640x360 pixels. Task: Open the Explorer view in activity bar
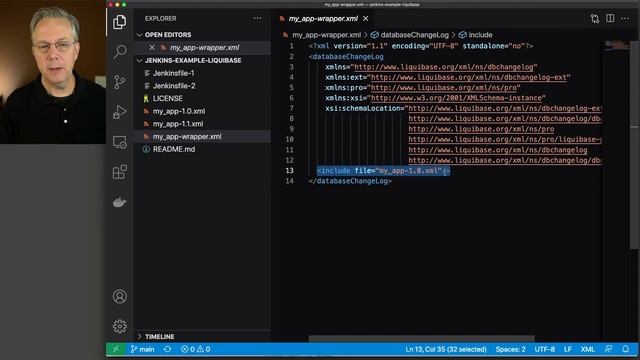(120, 22)
